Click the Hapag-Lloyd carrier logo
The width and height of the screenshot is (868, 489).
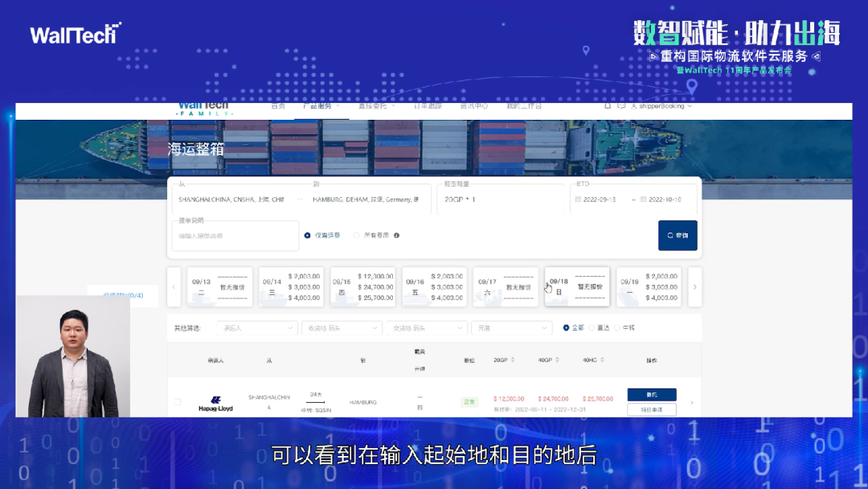(x=215, y=404)
